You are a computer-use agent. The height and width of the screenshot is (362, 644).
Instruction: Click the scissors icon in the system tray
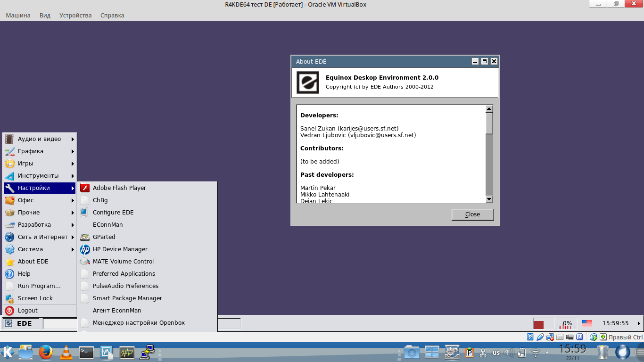[483, 352]
